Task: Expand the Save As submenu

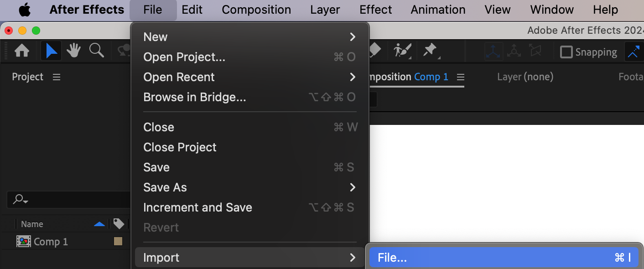Action: point(249,187)
